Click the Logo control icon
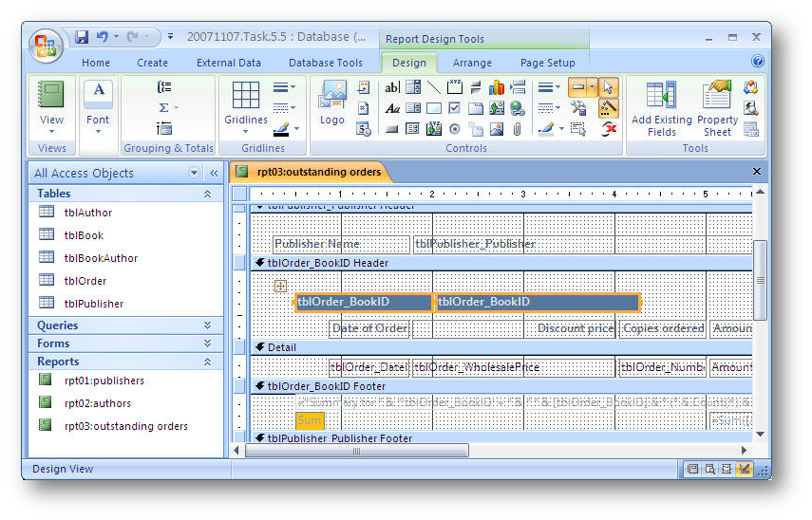This screenshot has height=520, width=812. [x=332, y=102]
